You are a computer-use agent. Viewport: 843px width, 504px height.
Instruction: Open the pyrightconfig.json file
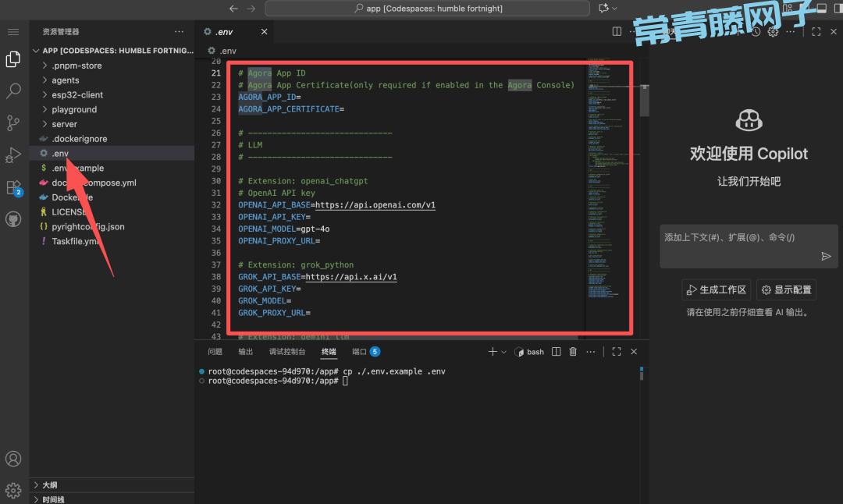click(112, 227)
